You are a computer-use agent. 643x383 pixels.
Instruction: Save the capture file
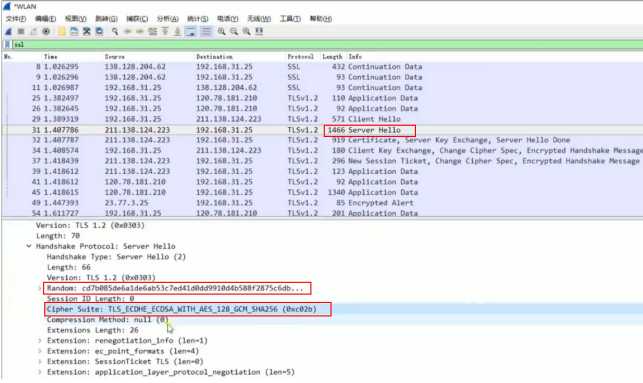click(x=74, y=32)
